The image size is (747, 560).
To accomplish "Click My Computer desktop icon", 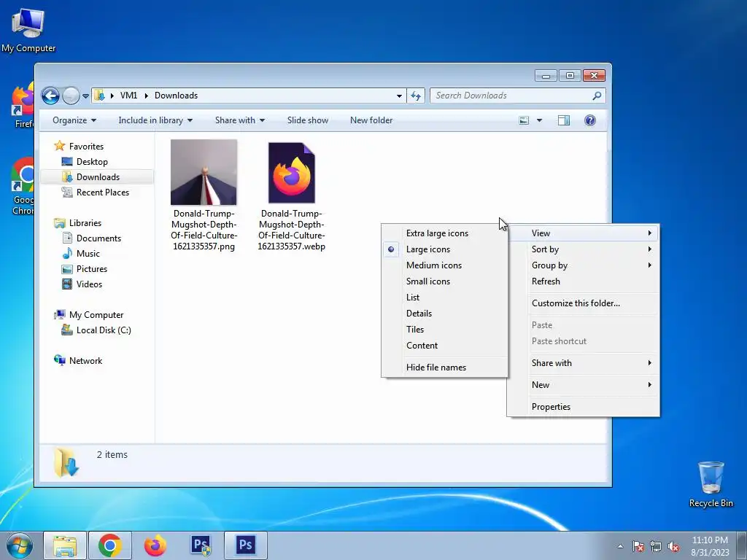I will coord(28,30).
